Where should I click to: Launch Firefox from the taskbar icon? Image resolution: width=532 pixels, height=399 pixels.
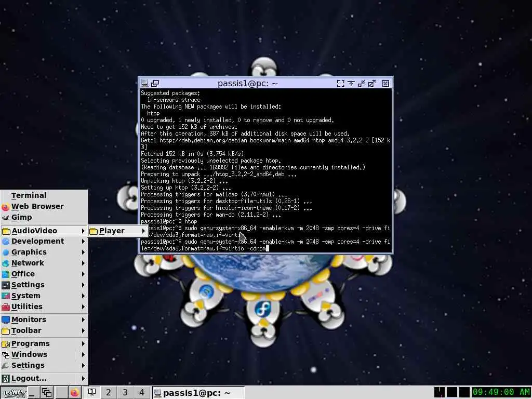(75, 393)
